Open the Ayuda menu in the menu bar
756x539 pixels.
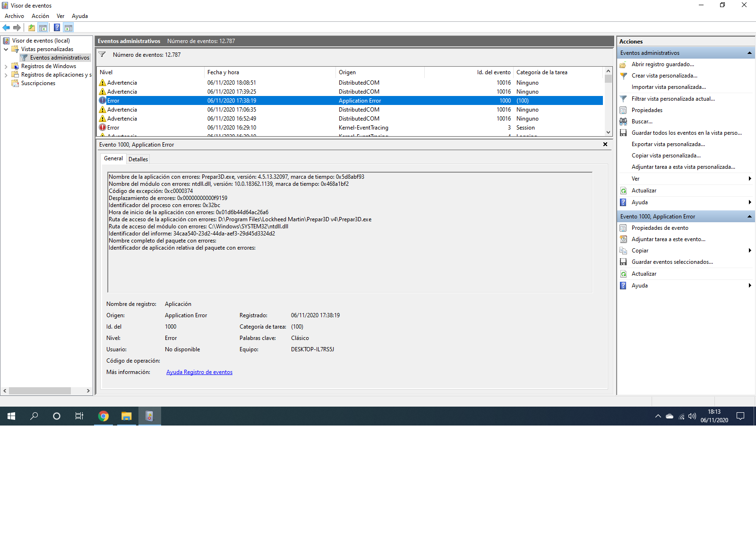click(80, 16)
